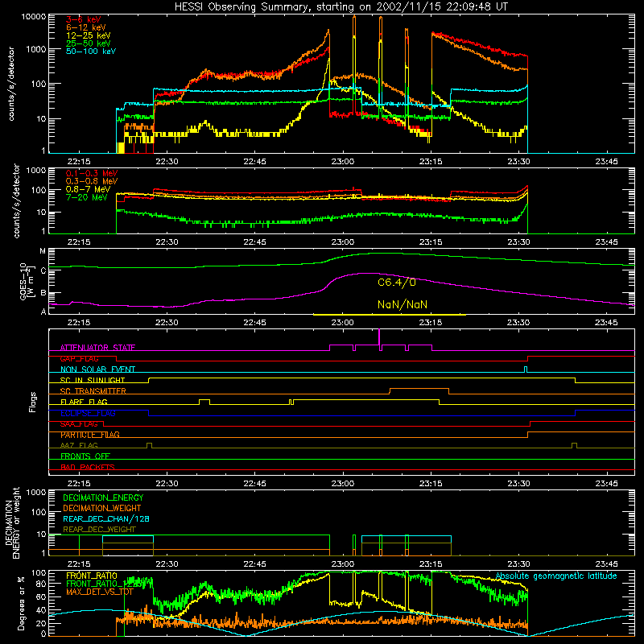Click the Absolute geomagnetic latitude label
This screenshot has width=644, height=644.
point(556,576)
